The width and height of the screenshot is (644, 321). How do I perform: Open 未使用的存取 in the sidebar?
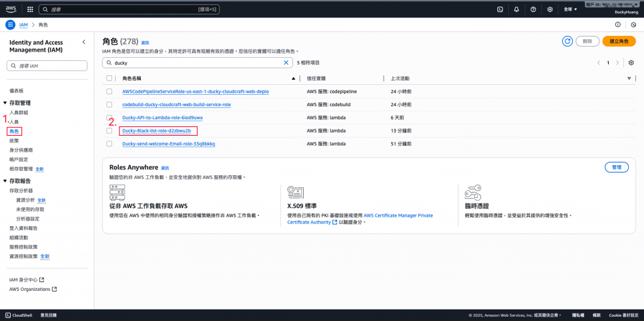point(30,209)
